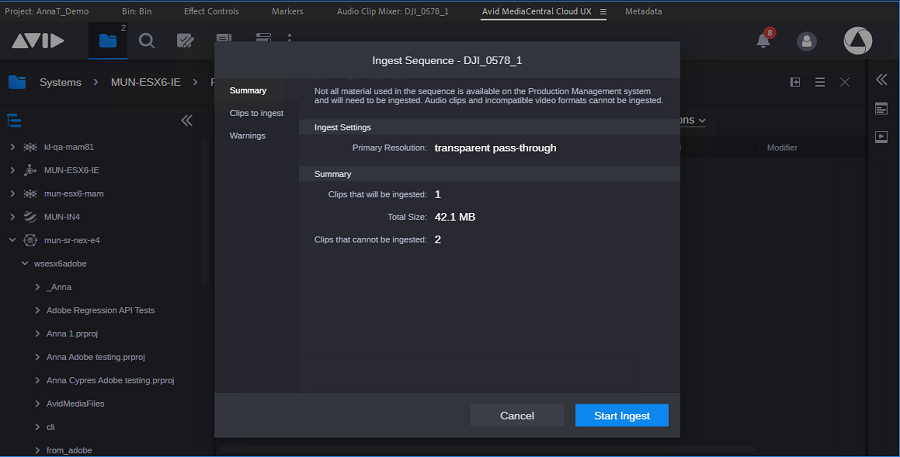Viewport: 900px width, 457px height.
Task: Open the Browse folder app icon
Action: (107, 41)
